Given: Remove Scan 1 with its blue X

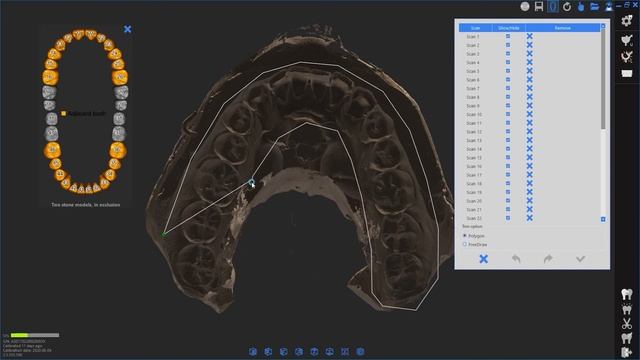Looking at the screenshot, I should click(529, 36).
